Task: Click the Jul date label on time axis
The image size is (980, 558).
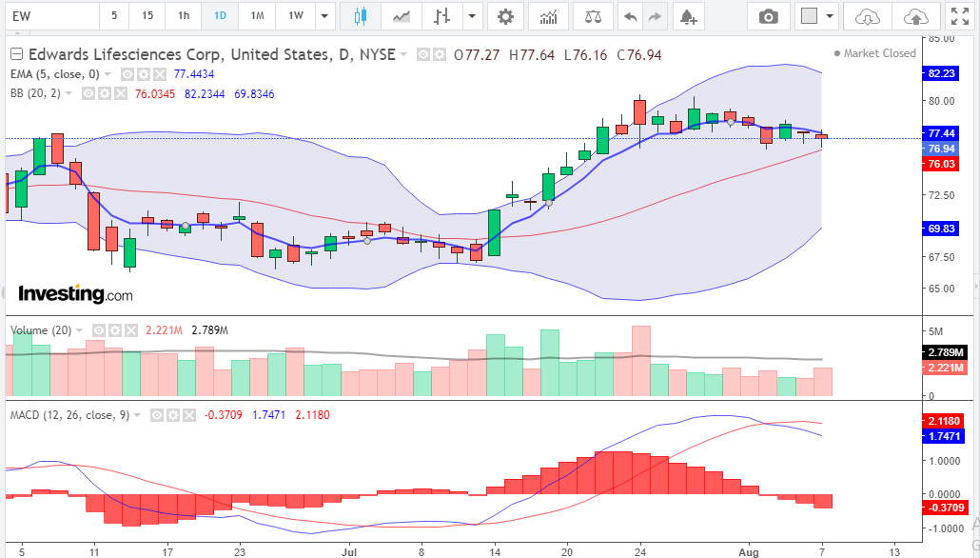Action: [x=349, y=551]
